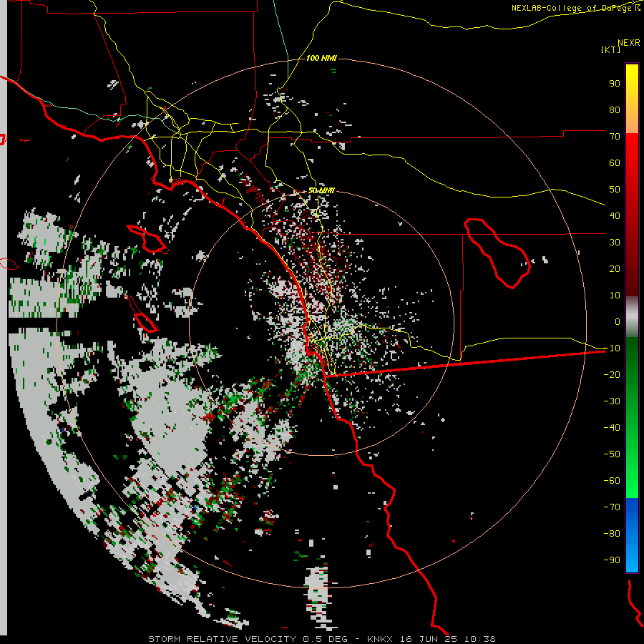The image size is (644, 644).
Task: Click the 0 value on velocity scale
Action: 618,322
